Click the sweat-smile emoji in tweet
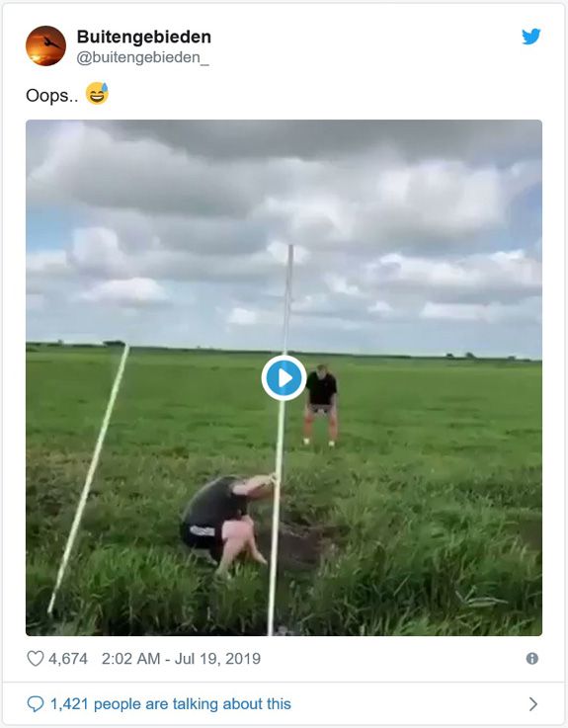The height and width of the screenshot is (728, 568). point(97,93)
